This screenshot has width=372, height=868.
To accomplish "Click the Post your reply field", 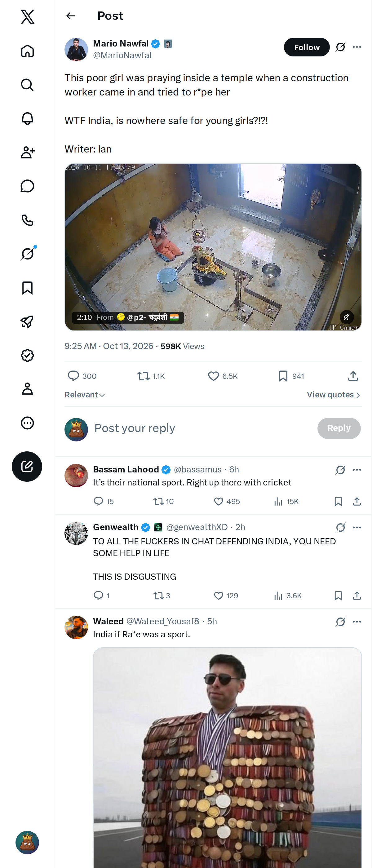I will (x=202, y=428).
